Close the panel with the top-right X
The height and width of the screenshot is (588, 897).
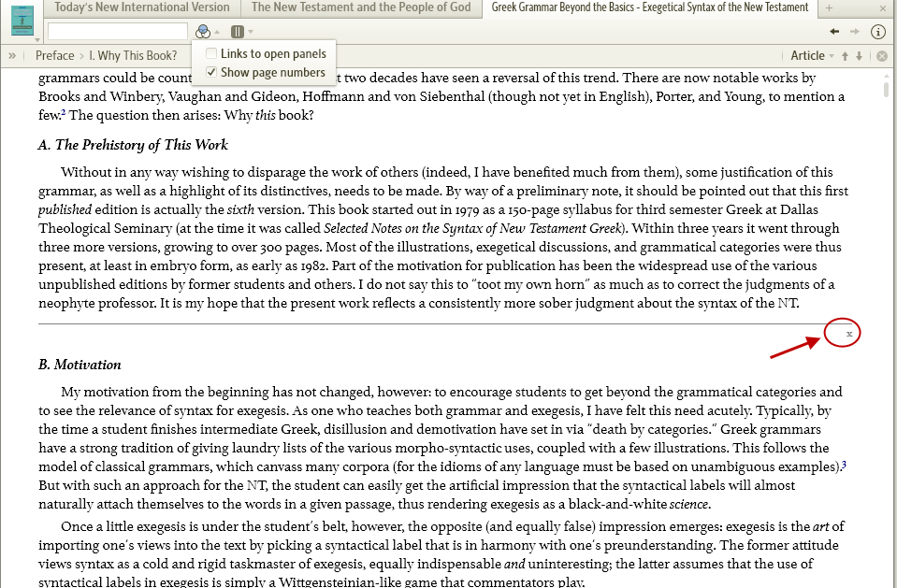pos(883,8)
